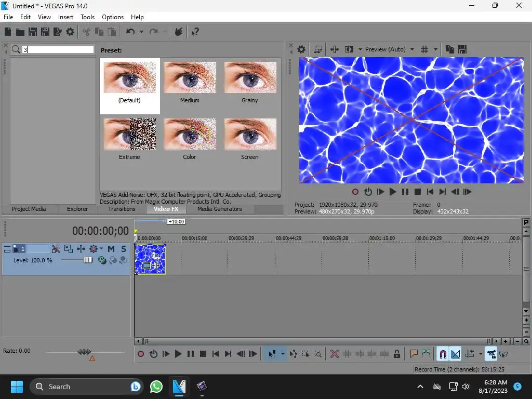
Task: Open project via folder icon
Action: [20, 32]
